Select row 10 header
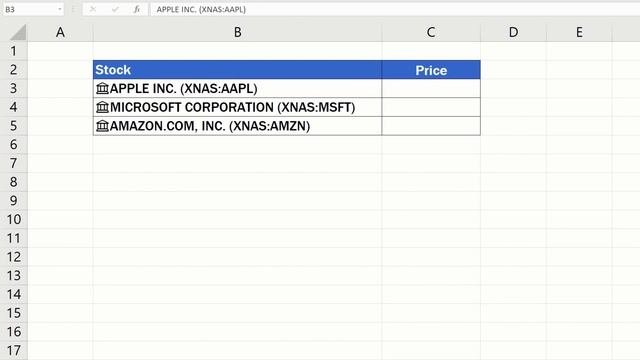Screen dimensions: 640x360 13,219
